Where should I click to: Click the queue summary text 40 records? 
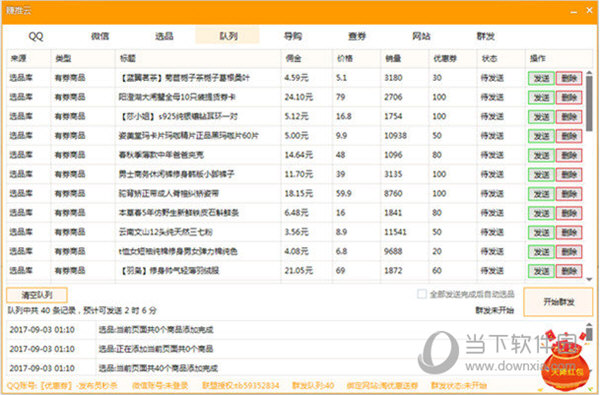click(x=82, y=310)
